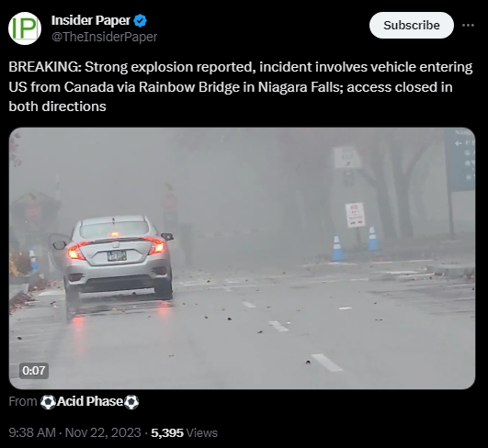View the 5,395 Views count
The width and height of the screenshot is (488, 448).
tap(184, 432)
